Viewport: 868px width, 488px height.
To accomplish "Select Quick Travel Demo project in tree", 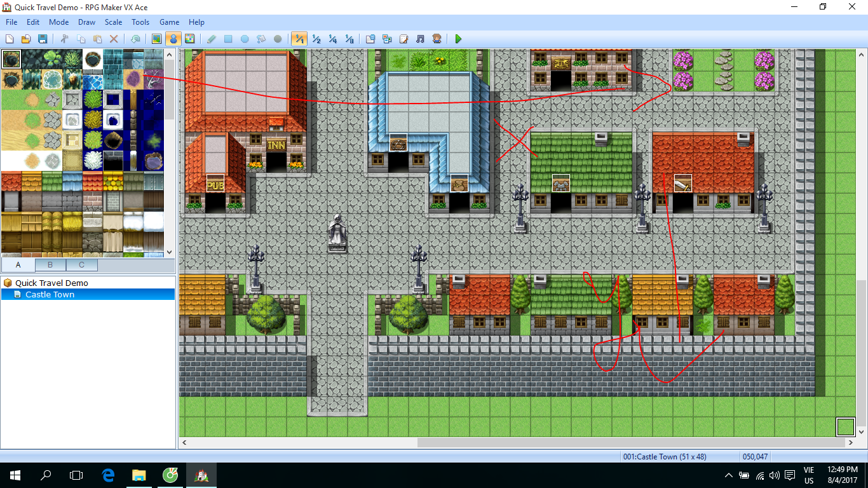I will [x=51, y=283].
